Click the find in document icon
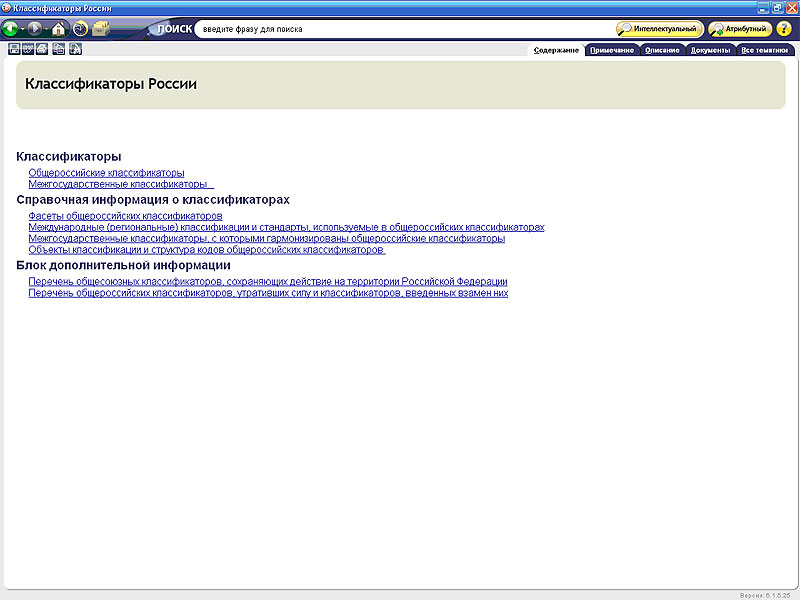 click(75, 49)
